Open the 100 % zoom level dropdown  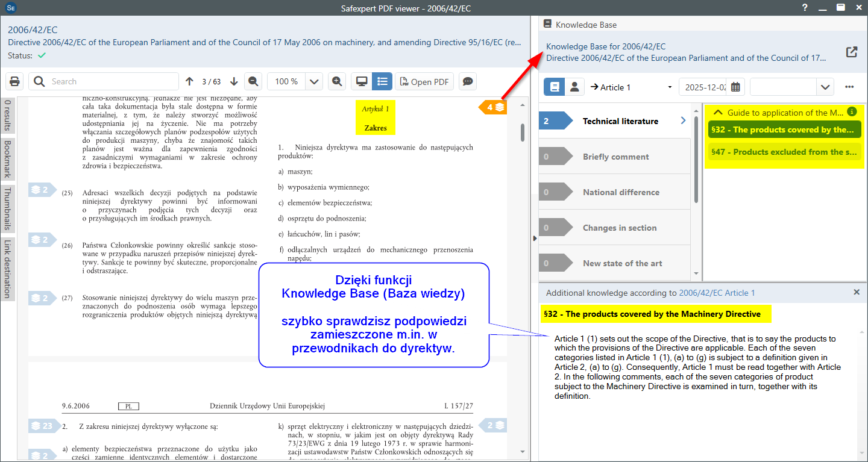click(x=313, y=81)
